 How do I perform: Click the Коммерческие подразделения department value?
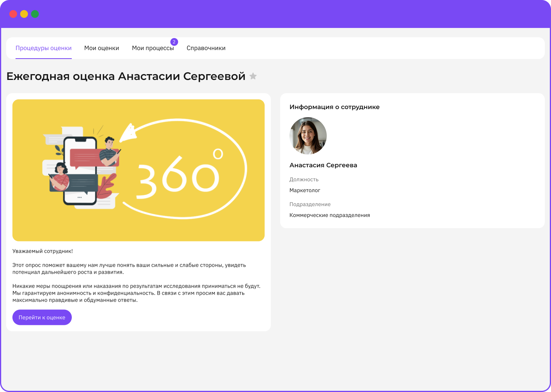click(x=330, y=215)
